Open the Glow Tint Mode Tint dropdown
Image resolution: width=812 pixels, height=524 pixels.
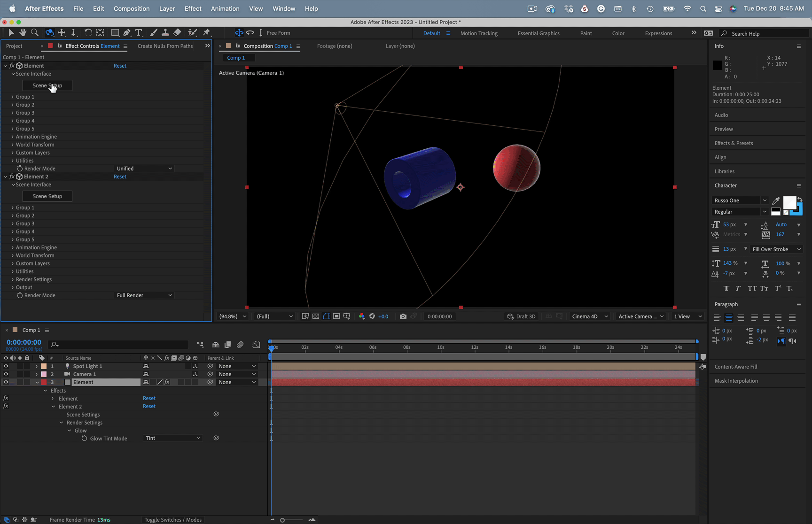point(172,438)
